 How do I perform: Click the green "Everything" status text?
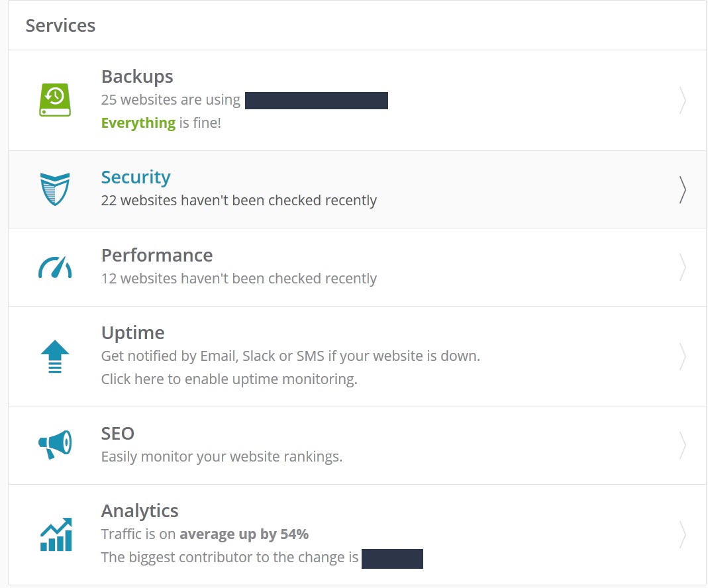pos(138,123)
